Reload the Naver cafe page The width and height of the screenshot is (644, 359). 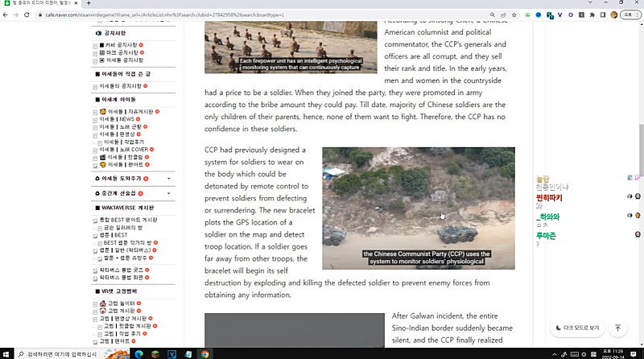coord(27,14)
